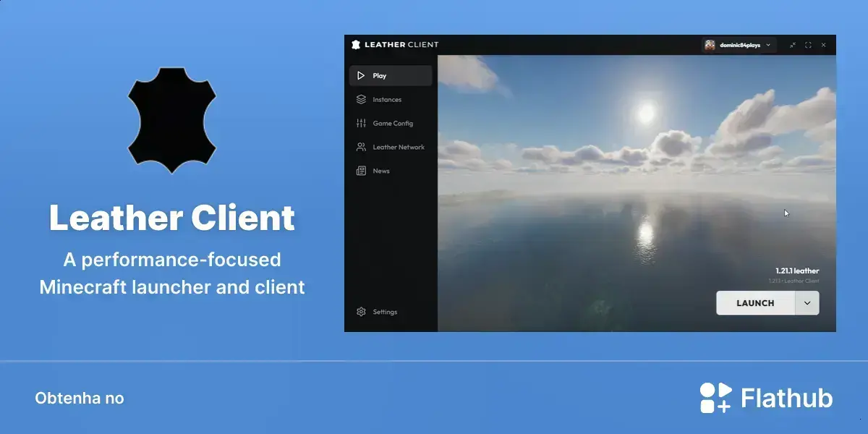Click the shrink window icon
The width and height of the screenshot is (868, 434).
[x=793, y=45]
